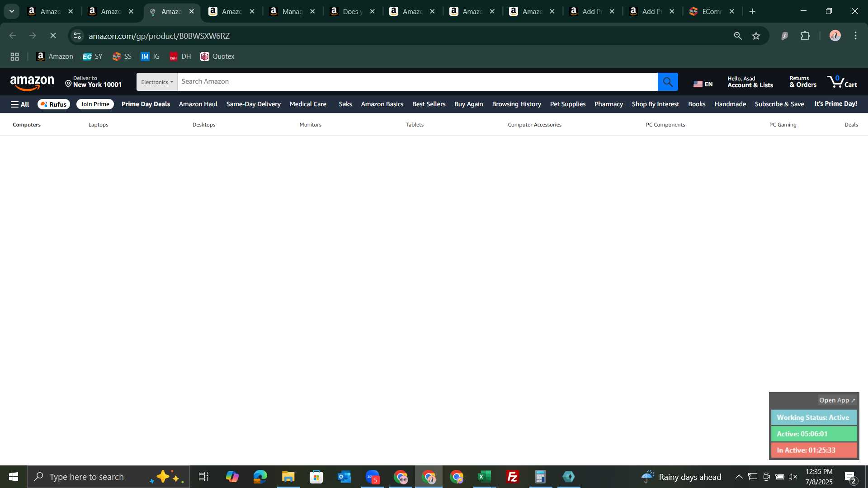Open File Explorer from taskbar
This screenshot has height=488, width=868.
pyautogui.click(x=288, y=477)
